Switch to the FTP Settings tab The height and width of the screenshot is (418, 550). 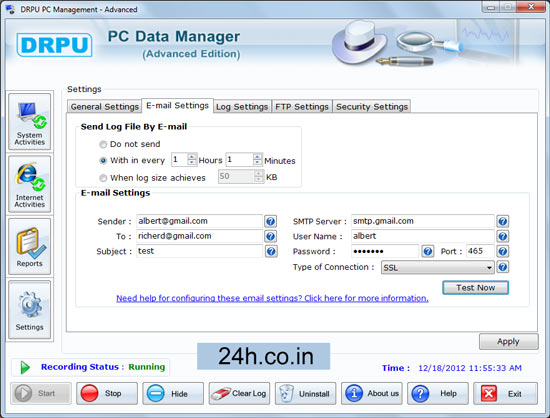pos(302,107)
